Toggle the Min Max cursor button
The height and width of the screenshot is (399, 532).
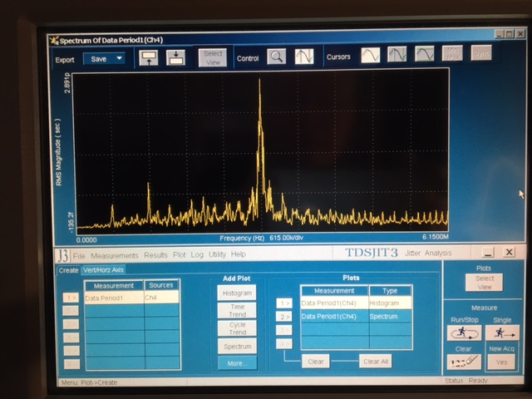click(x=452, y=53)
